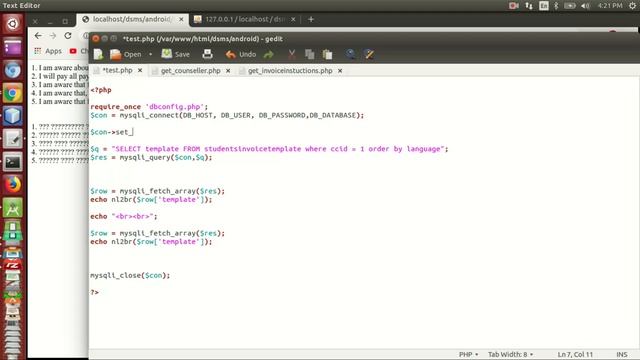Click the screen recording indicator
Viewport: 640px width, 360px height.
tap(514, 6)
